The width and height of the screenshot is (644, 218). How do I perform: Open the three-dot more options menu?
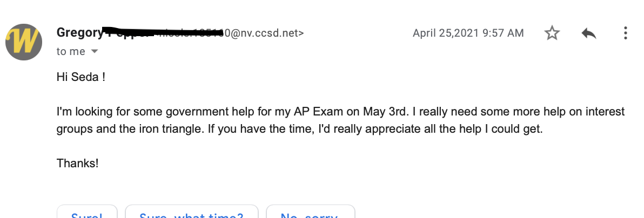click(x=625, y=33)
